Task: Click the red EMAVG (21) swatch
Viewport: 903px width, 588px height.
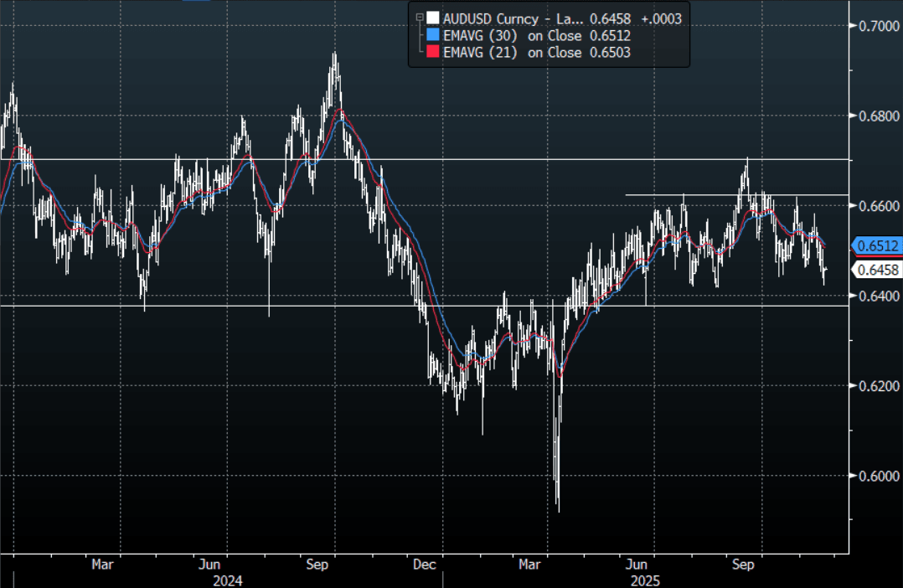Action: click(x=432, y=53)
